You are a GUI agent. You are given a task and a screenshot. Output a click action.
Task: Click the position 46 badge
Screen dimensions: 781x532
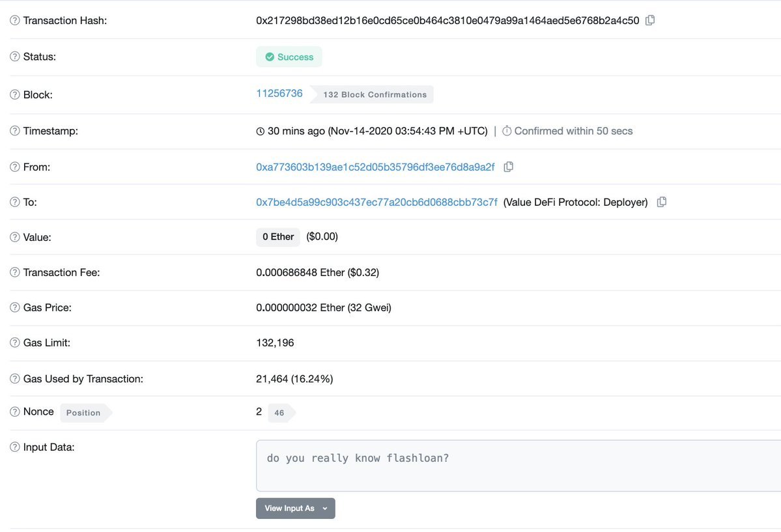[x=281, y=413]
